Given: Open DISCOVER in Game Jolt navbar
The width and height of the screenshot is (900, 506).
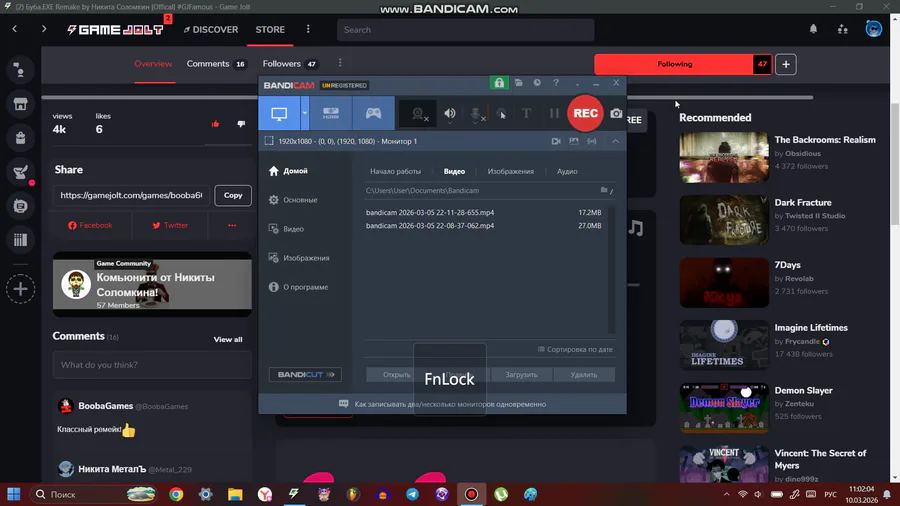Looking at the screenshot, I should click(x=211, y=30).
